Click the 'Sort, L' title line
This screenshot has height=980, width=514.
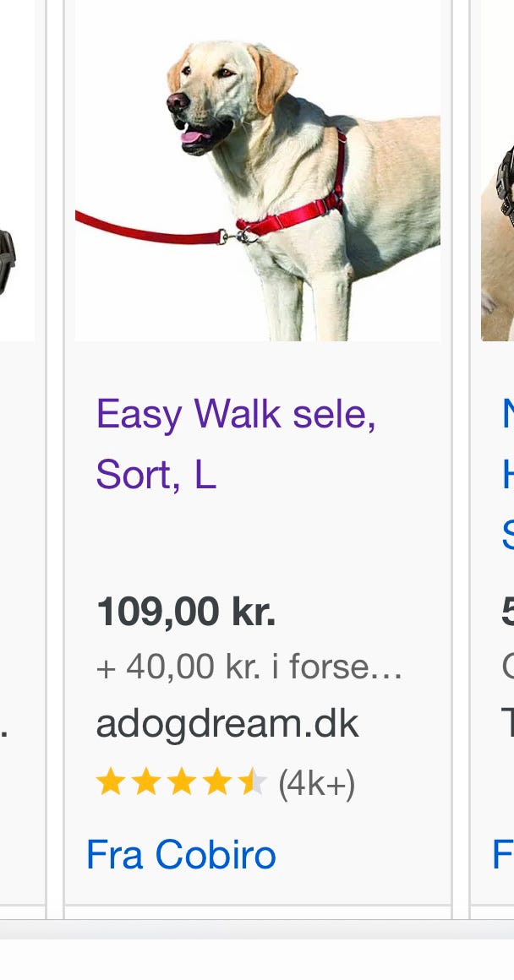click(156, 475)
